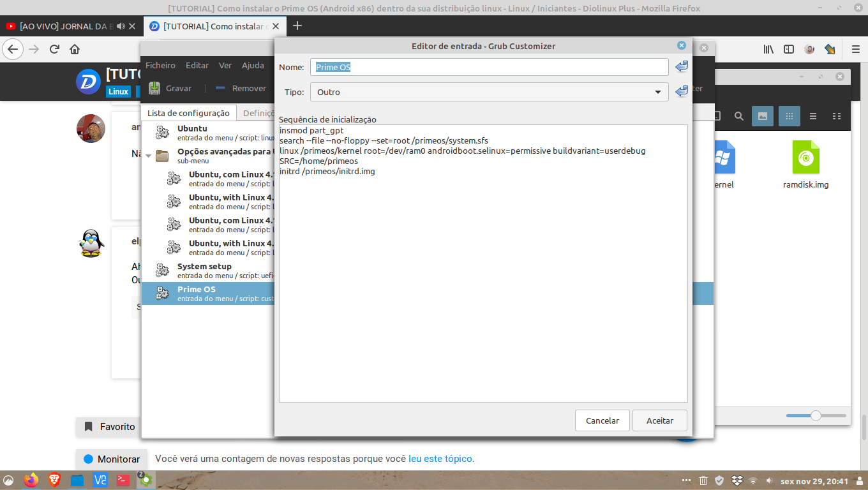
Task: Select the ramdisk.img file icon
Action: click(x=805, y=158)
